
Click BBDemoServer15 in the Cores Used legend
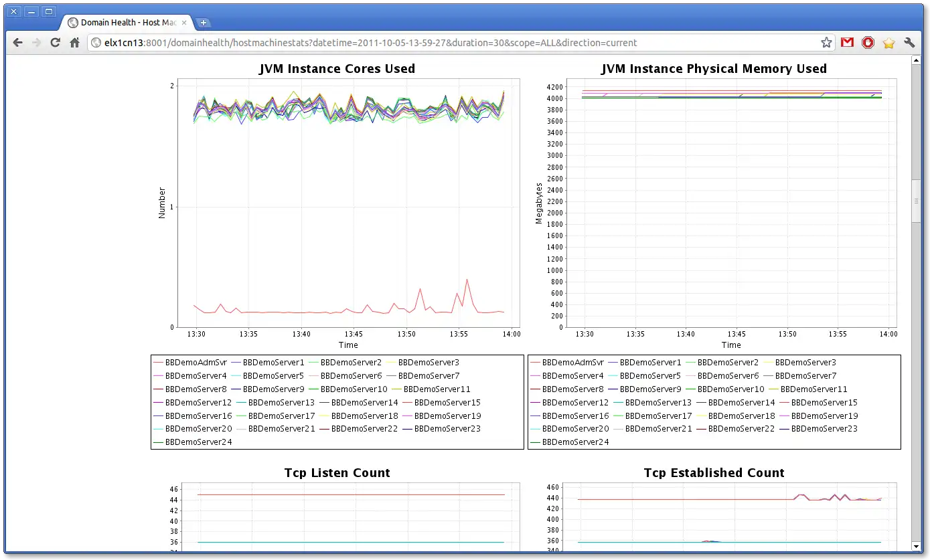click(447, 402)
